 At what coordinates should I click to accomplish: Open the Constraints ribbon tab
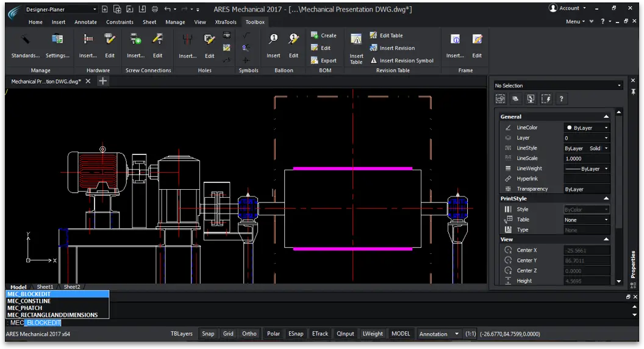click(x=120, y=22)
